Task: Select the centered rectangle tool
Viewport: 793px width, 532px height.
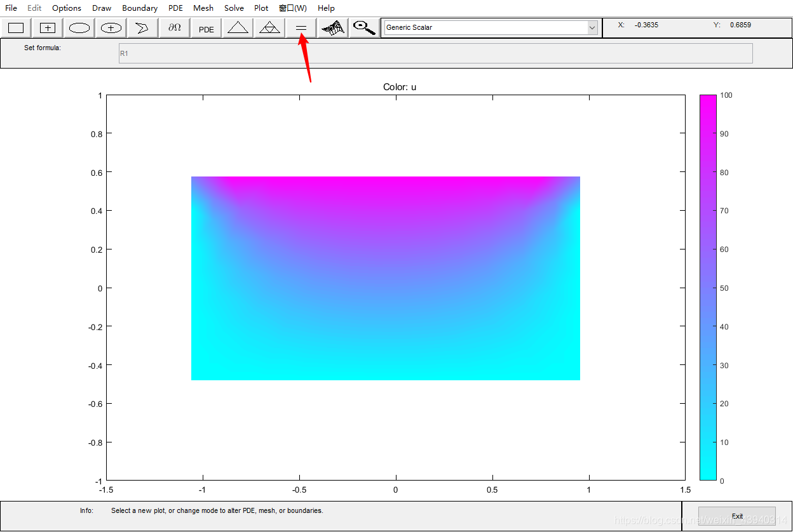Action: pyautogui.click(x=48, y=28)
